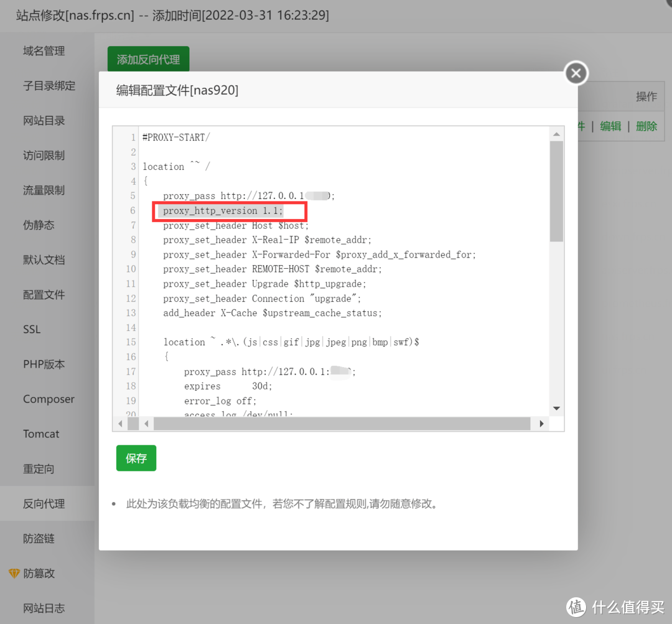Click the 'proxy_set_header Host $host' line
Screen dimensions: 672x624
[x=236, y=226]
